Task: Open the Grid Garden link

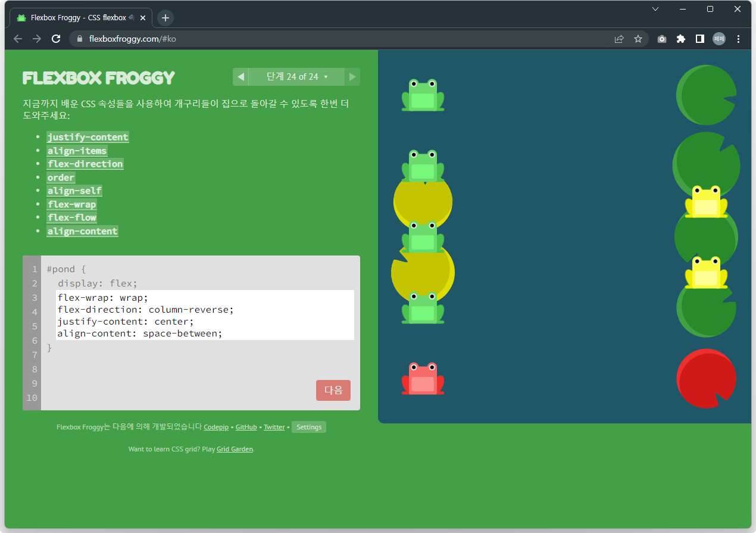Action: point(235,449)
